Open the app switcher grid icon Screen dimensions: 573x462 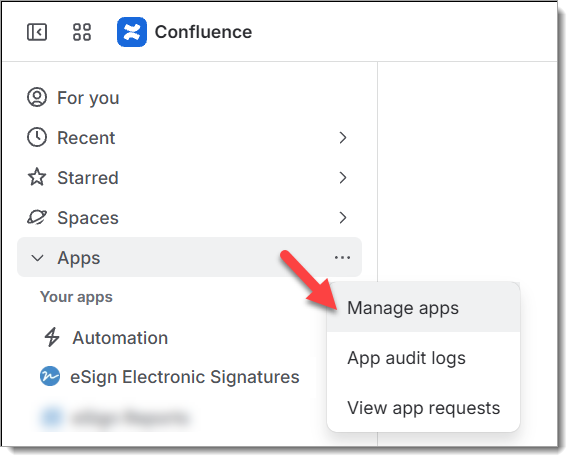click(82, 32)
